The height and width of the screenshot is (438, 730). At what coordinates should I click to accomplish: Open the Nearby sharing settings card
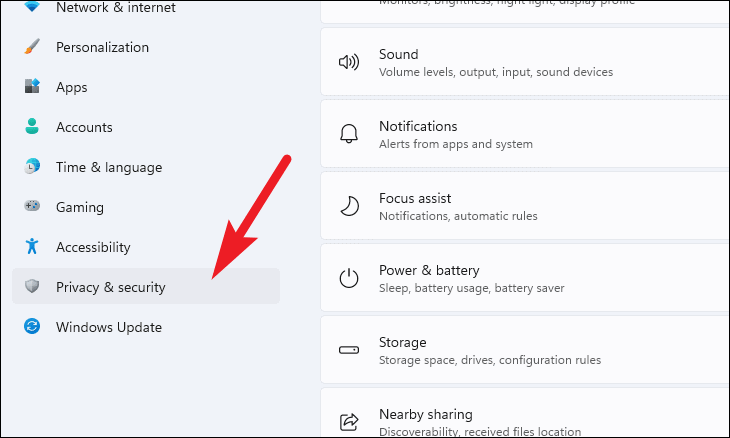pyautogui.click(x=525, y=412)
